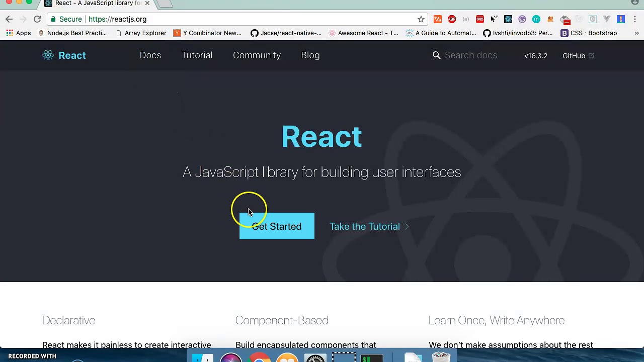Image resolution: width=644 pixels, height=362 pixels.
Task: Close the React browser tab
Action: click(147, 3)
